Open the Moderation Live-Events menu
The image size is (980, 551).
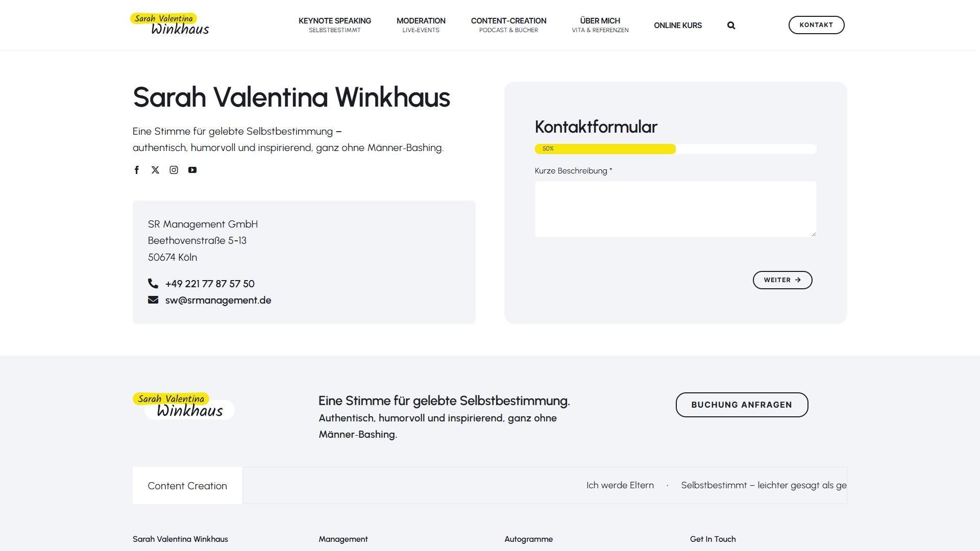421,24
